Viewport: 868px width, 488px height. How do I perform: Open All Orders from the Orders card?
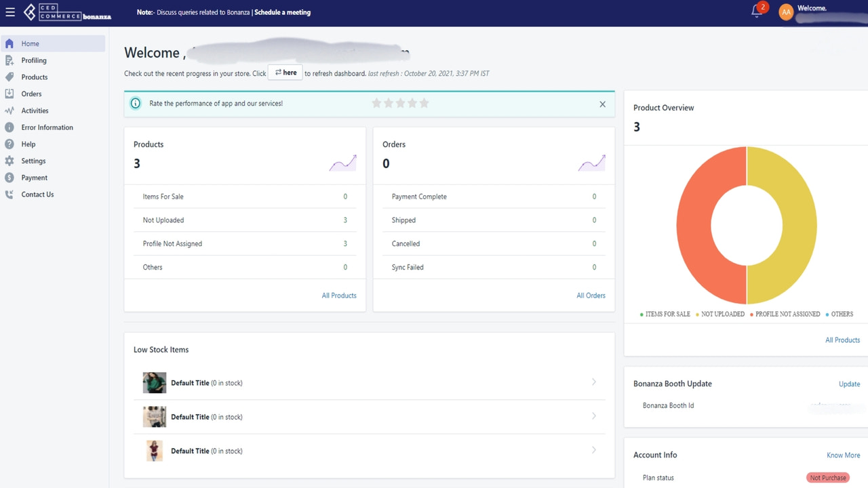591,296
